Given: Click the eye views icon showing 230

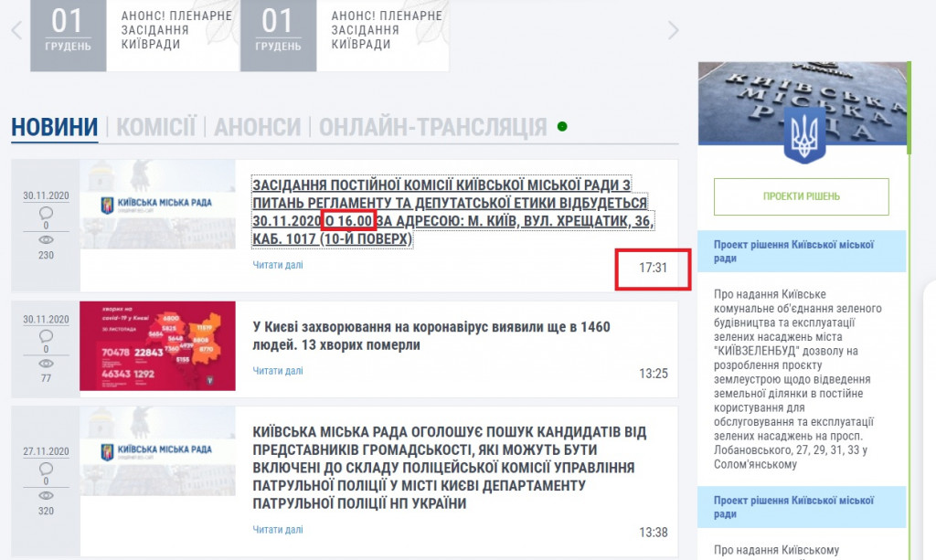Looking at the screenshot, I should pyautogui.click(x=47, y=240).
